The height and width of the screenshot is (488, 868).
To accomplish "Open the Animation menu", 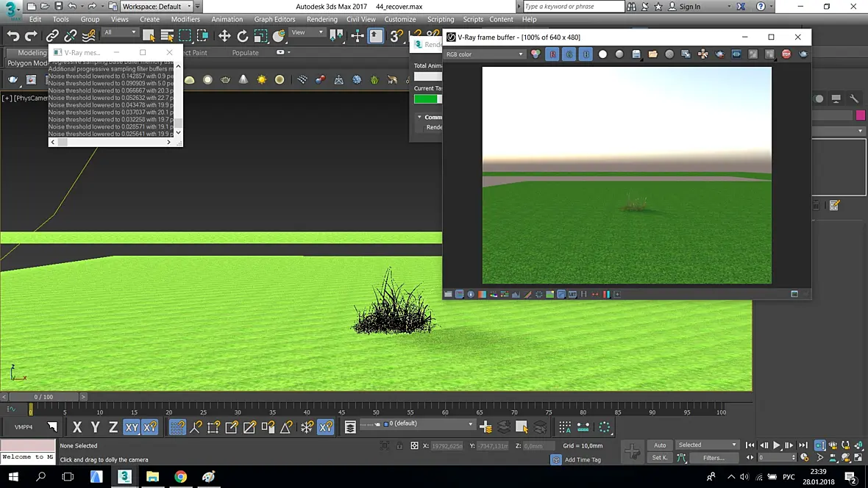I will tap(227, 19).
